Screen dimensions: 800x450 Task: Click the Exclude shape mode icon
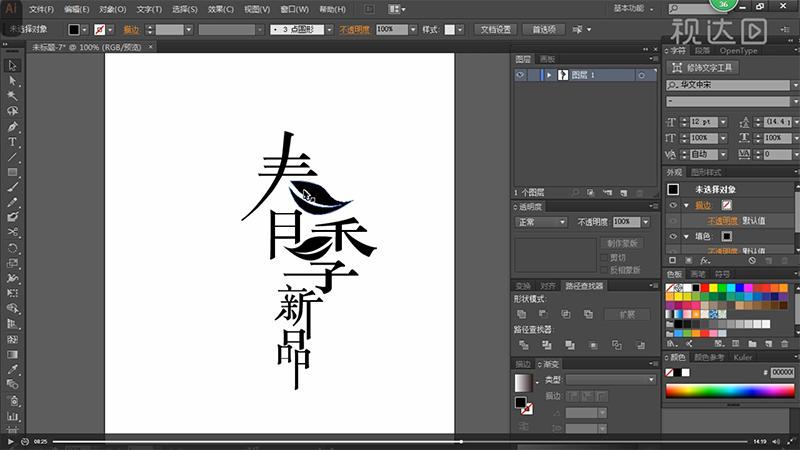point(588,314)
